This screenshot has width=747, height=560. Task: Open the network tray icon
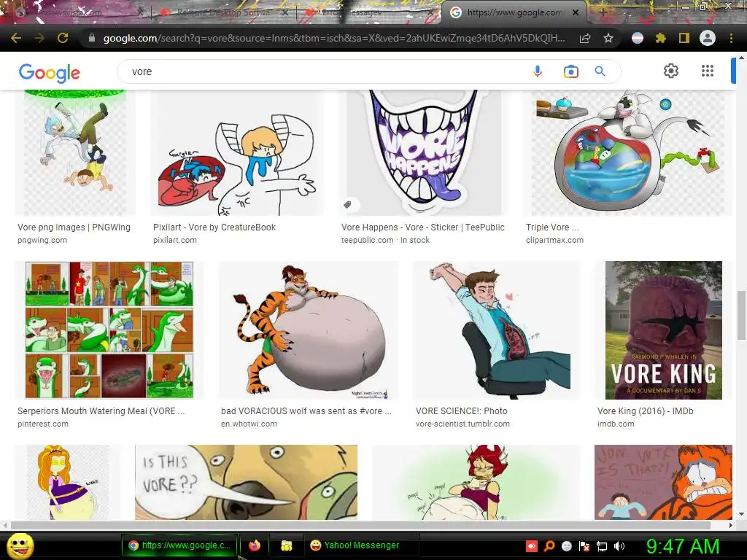(x=602, y=546)
